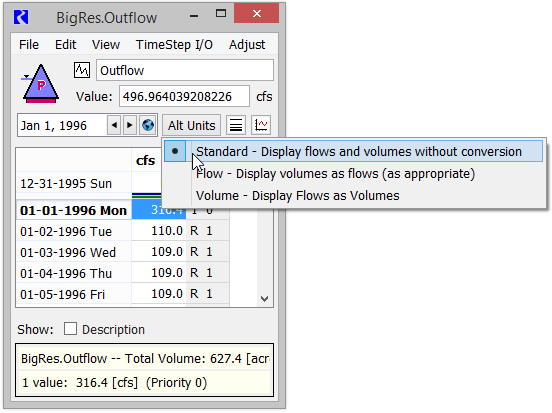
Task: Click the reservoir object icon with P
Action: click(x=40, y=84)
